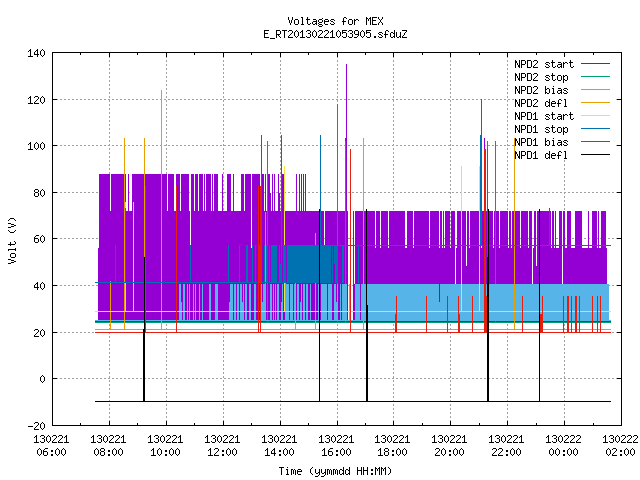The image size is (640, 480).
Task: Click the x-axis tick label 130222 02:00
Action: (x=620, y=446)
